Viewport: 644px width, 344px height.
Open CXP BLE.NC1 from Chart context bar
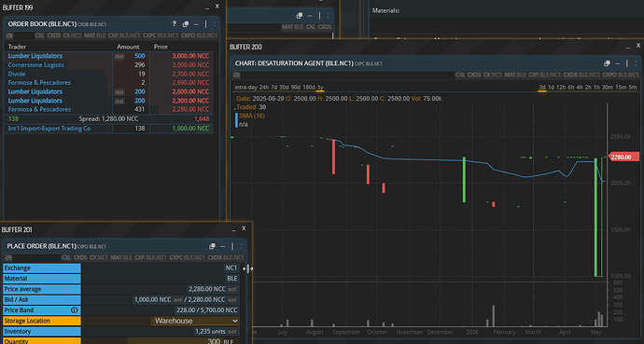coord(545,75)
